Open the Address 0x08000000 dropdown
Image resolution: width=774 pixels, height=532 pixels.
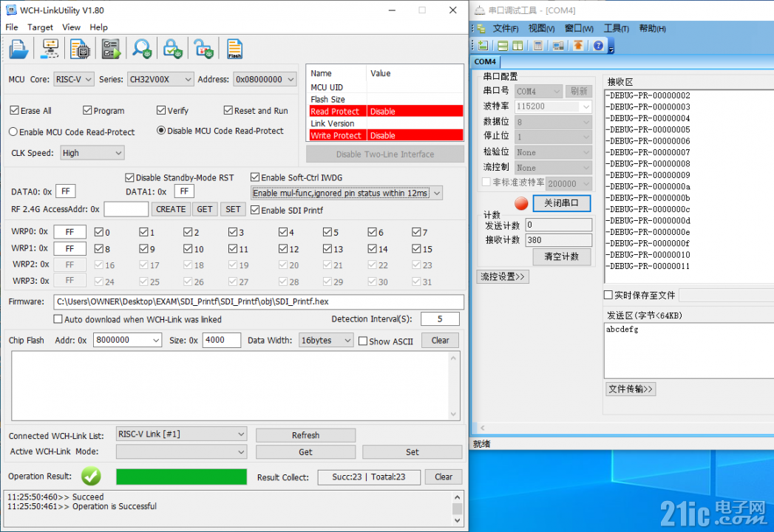265,80
